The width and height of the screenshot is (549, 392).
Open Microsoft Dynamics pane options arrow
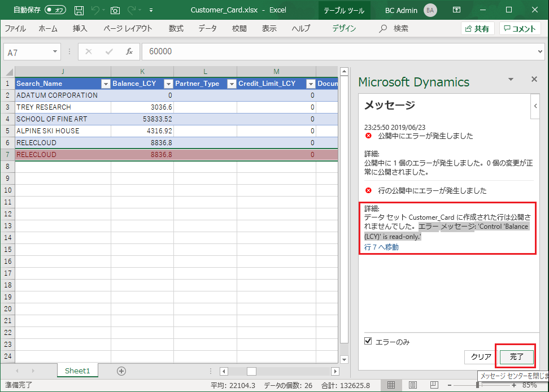511,80
